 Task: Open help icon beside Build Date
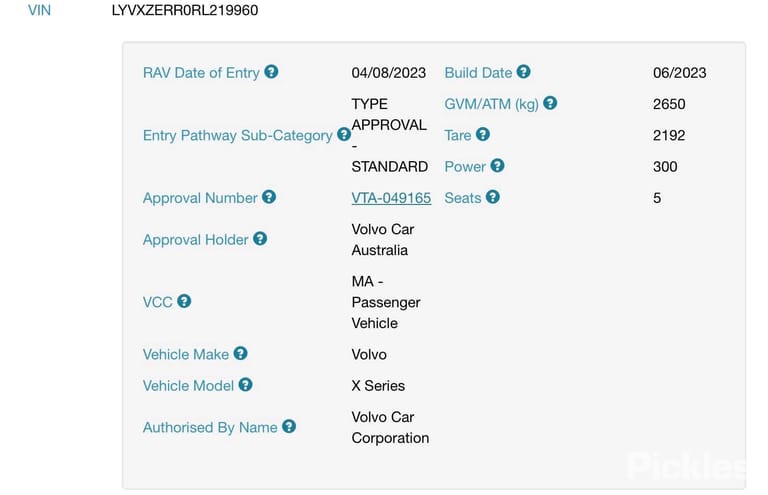pos(524,72)
